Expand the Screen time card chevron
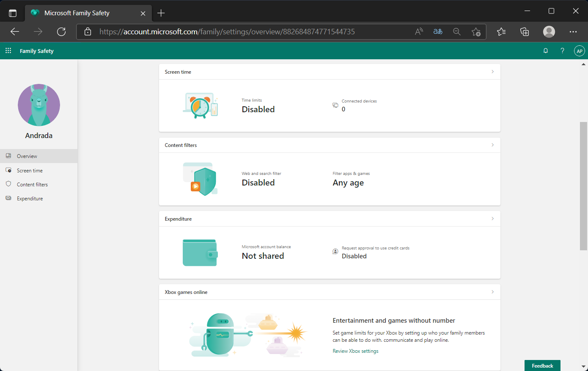The width and height of the screenshot is (588, 371). point(492,72)
